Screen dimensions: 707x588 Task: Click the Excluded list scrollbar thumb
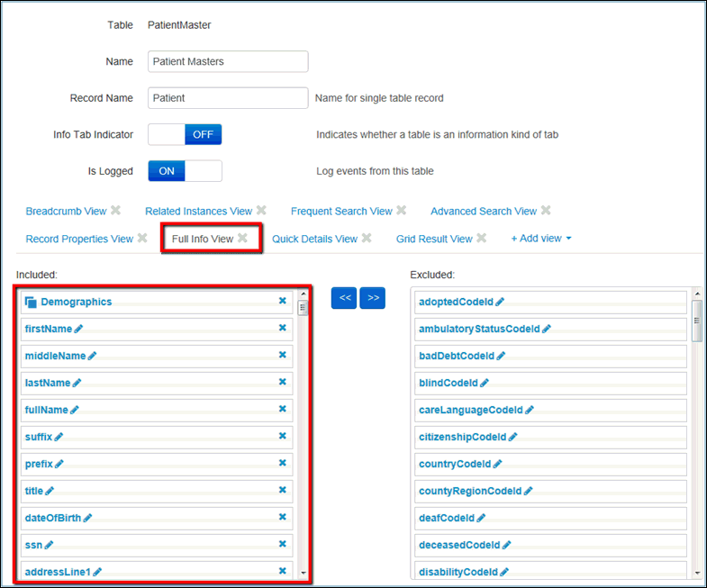(x=695, y=320)
